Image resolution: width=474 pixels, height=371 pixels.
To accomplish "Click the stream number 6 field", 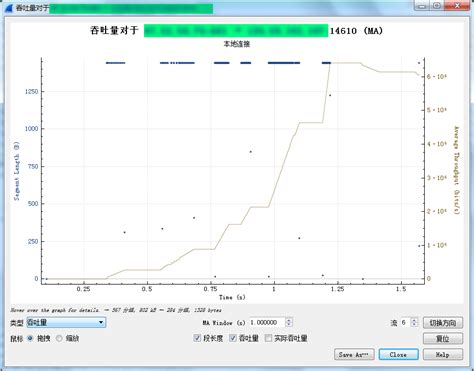I will pyautogui.click(x=405, y=322).
